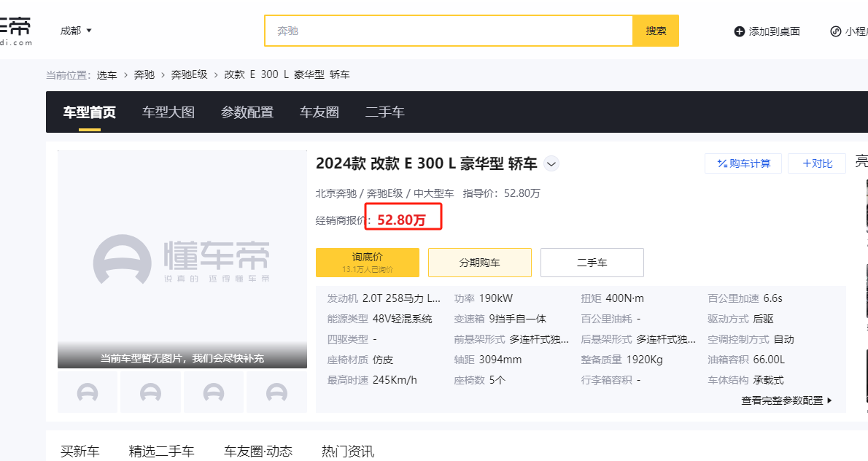Click the second placeholder thumbnail below main image

pos(150,392)
